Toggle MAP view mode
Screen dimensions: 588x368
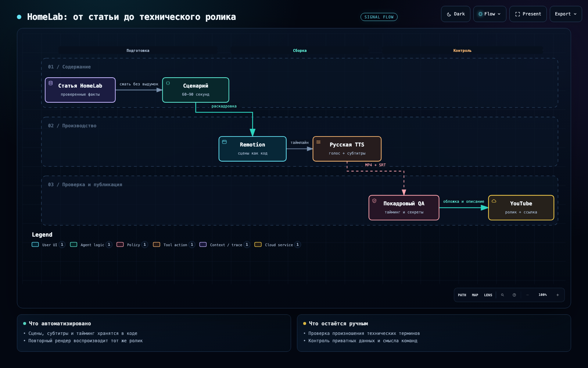coord(475,295)
